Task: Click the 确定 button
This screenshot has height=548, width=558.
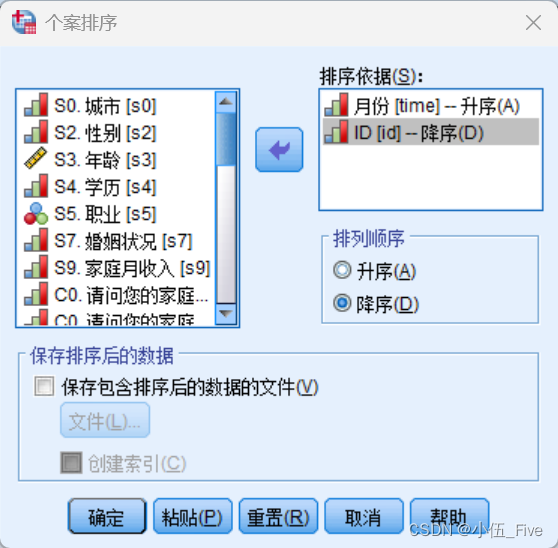Action: click(x=107, y=517)
